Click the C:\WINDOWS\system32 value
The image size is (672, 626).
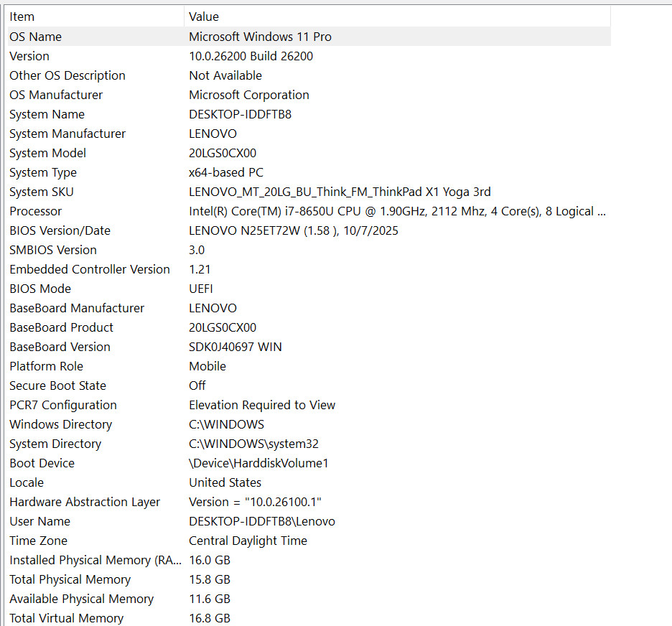coord(253,444)
